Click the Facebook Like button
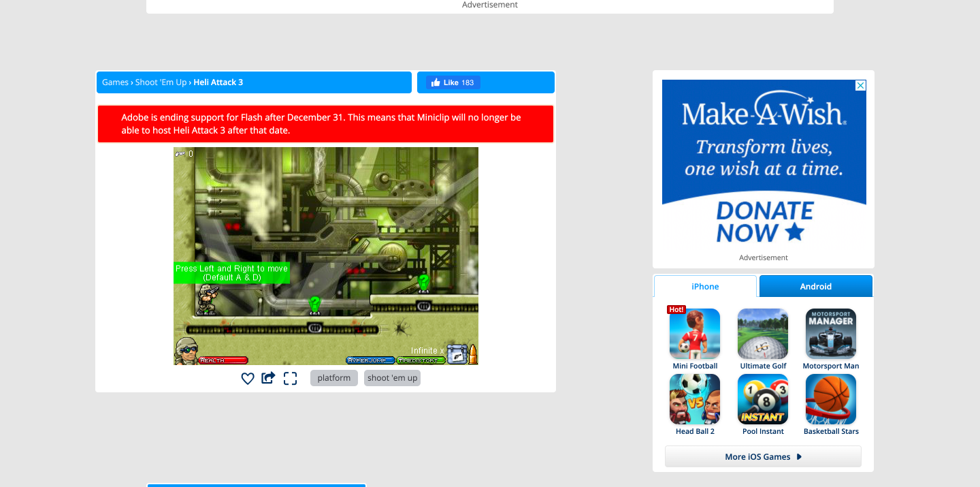The height and width of the screenshot is (487, 980). (x=453, y=82)
